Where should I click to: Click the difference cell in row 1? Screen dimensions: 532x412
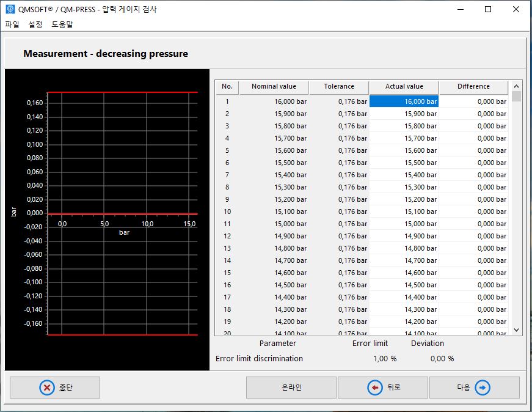click(473, 101)
